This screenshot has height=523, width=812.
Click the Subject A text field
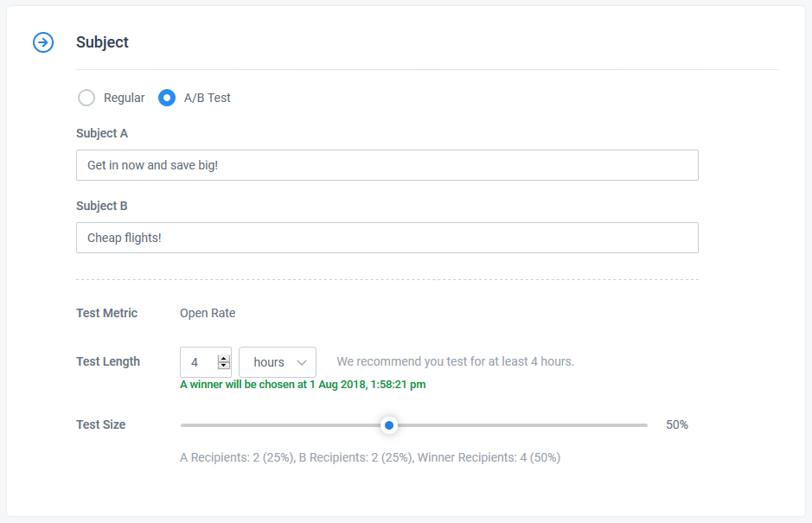pos(387,165)
